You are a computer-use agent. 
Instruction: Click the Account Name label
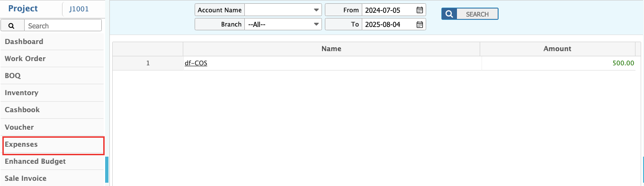pyautogui.click(x=220, y=10)
